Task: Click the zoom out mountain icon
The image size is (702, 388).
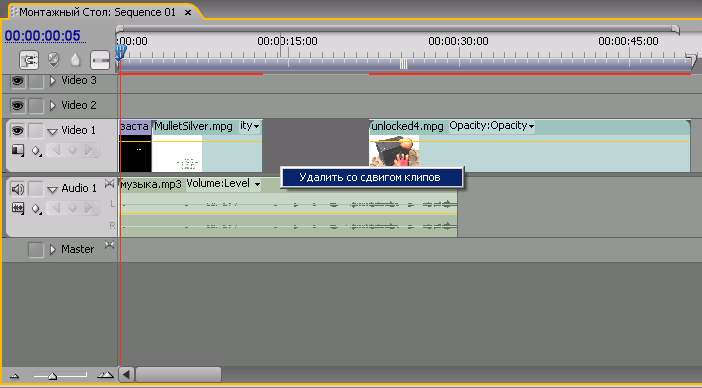Action: click(x=15, y=375)
